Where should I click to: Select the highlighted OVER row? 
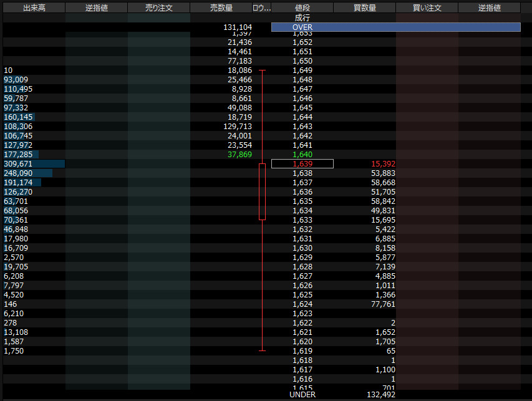[395, 27]
